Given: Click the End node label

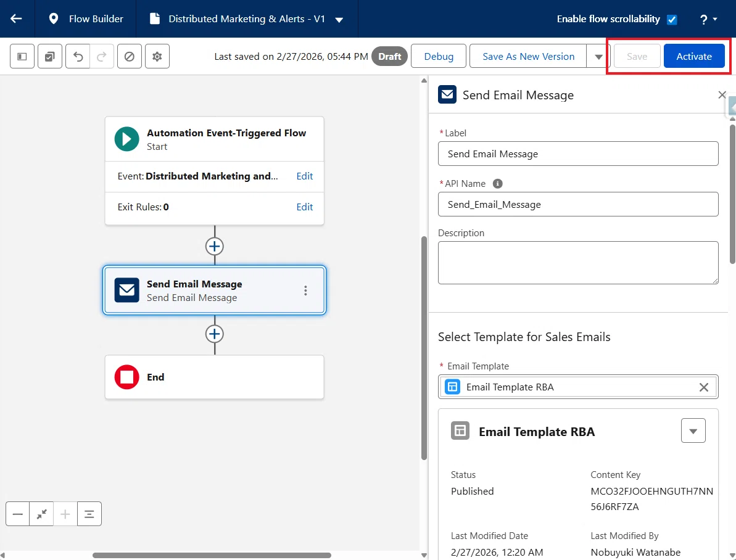Looking at the screenshot, I should (x=155, y=377).
